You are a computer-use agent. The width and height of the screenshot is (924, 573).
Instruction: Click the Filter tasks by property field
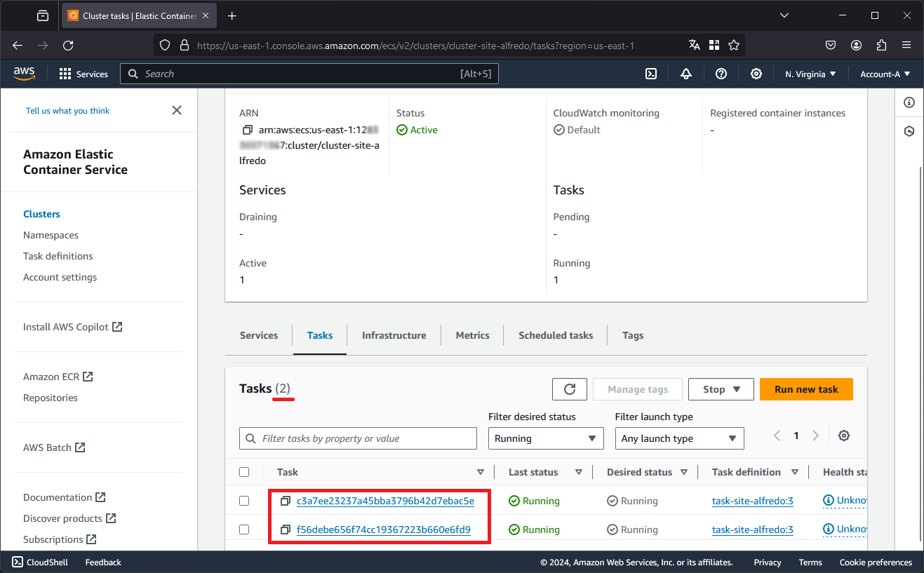[x=358, y=438]
